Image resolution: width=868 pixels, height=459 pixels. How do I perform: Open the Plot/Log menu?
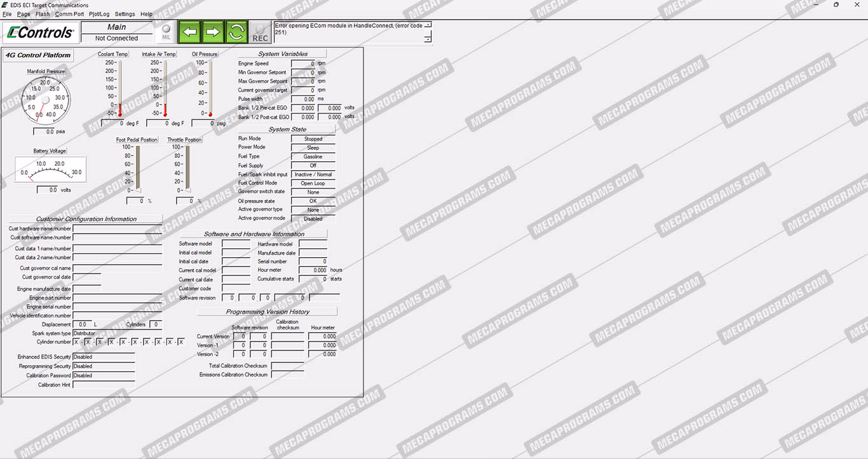coord(99,14)
